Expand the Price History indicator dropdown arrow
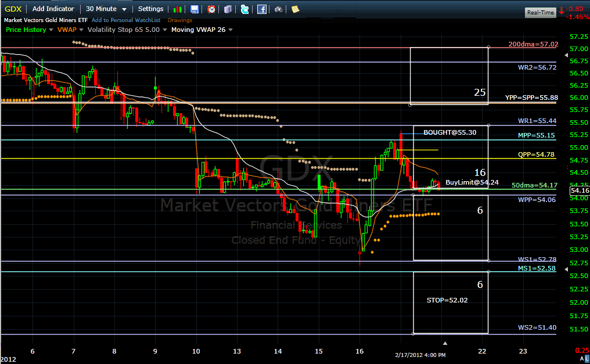This screenshot has height=364, width=590. click(x=51, y=30)
